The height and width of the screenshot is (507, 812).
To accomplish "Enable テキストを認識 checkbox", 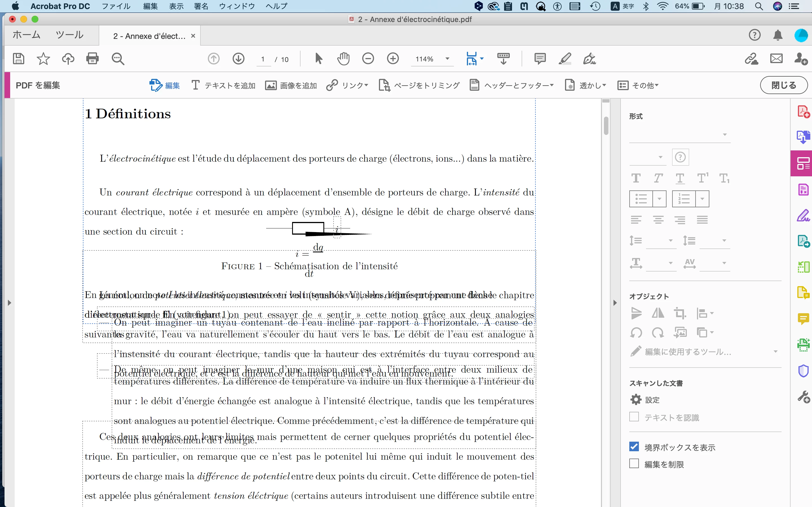I will 634,417.
